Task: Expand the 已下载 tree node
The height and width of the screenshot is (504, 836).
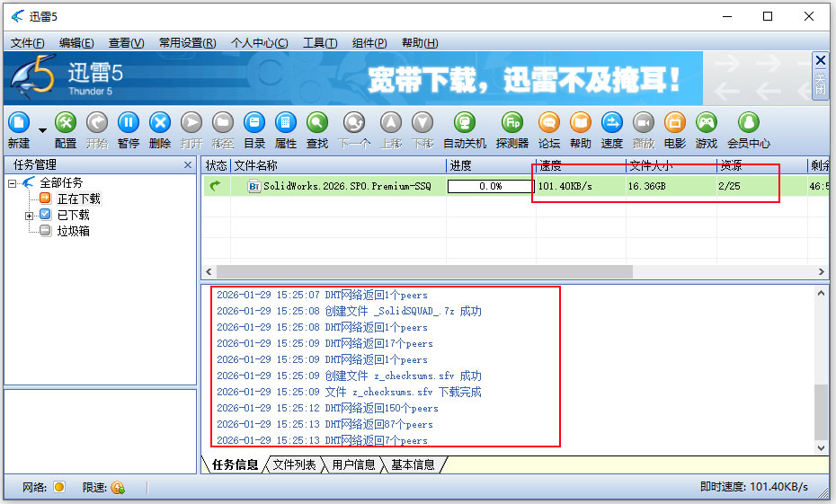Action: coord(30,216)
